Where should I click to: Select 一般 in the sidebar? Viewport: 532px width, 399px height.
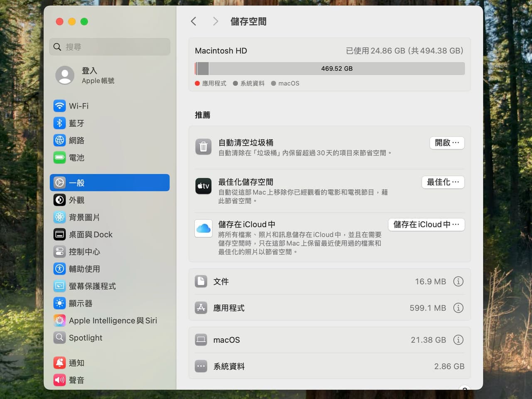pyautogui.click(x=109, y=183)
